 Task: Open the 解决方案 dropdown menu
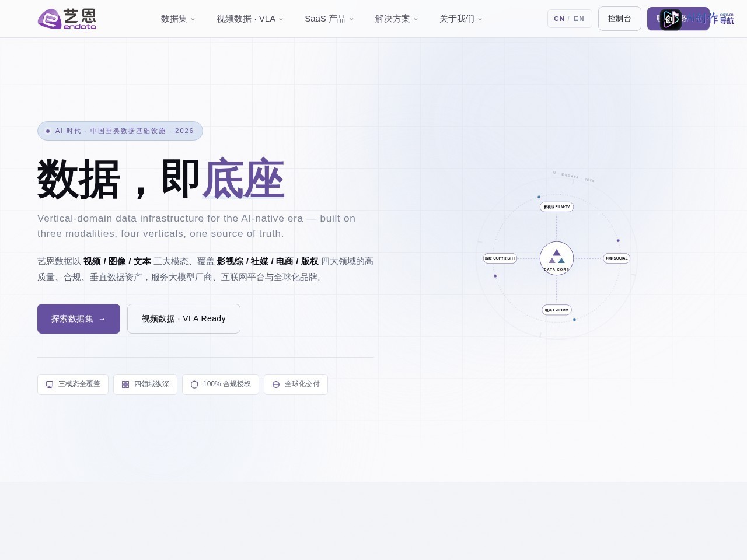(396, 19)
